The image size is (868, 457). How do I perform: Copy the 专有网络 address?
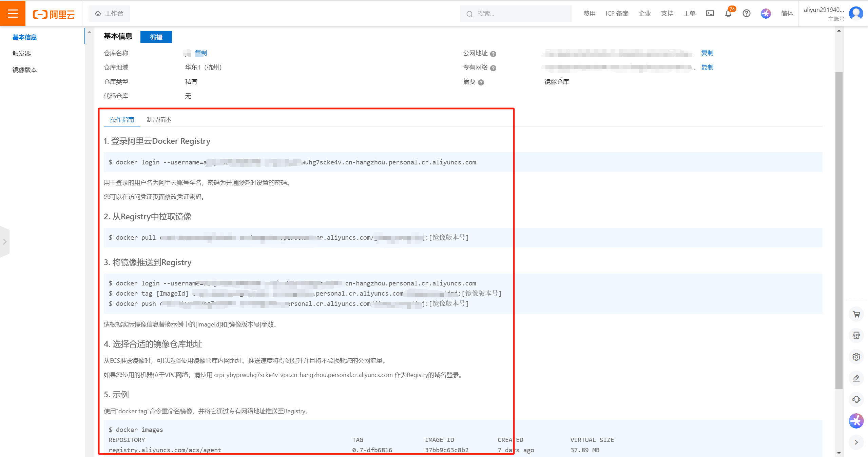click(707, 67)
